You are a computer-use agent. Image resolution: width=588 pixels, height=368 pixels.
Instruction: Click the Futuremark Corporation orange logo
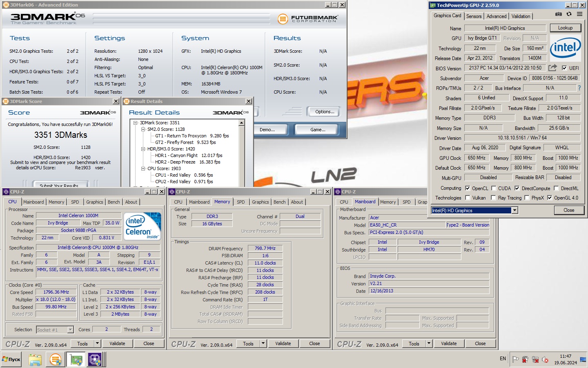click(283, 19)
